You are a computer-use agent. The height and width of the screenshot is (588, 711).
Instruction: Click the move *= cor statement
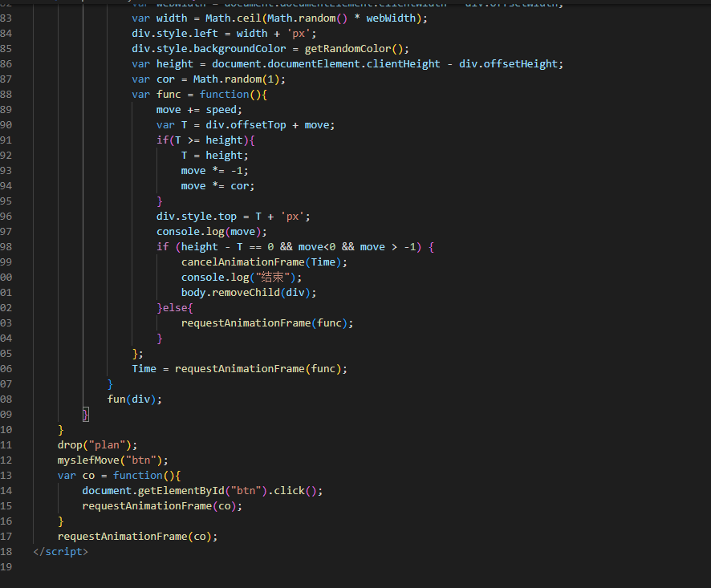click(217, 186)
